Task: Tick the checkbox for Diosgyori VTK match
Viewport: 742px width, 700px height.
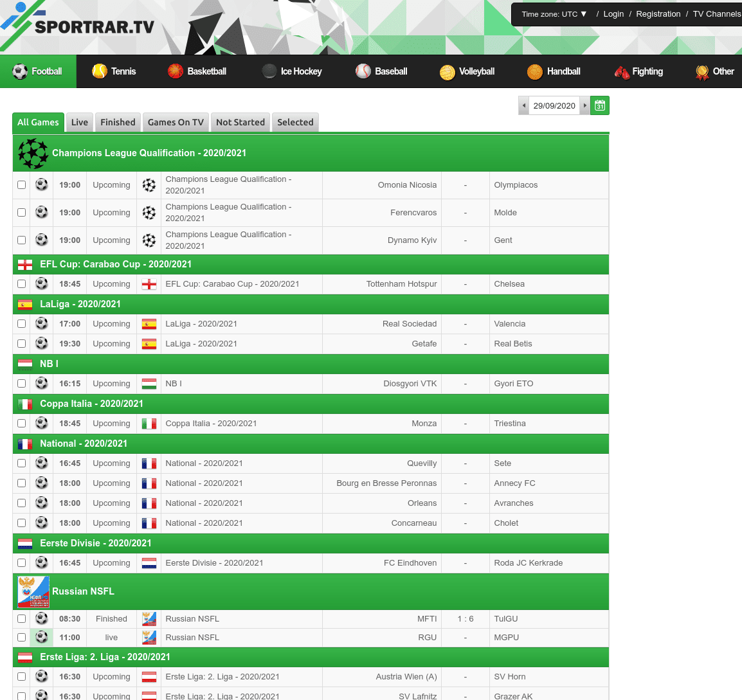Action: 21,383
